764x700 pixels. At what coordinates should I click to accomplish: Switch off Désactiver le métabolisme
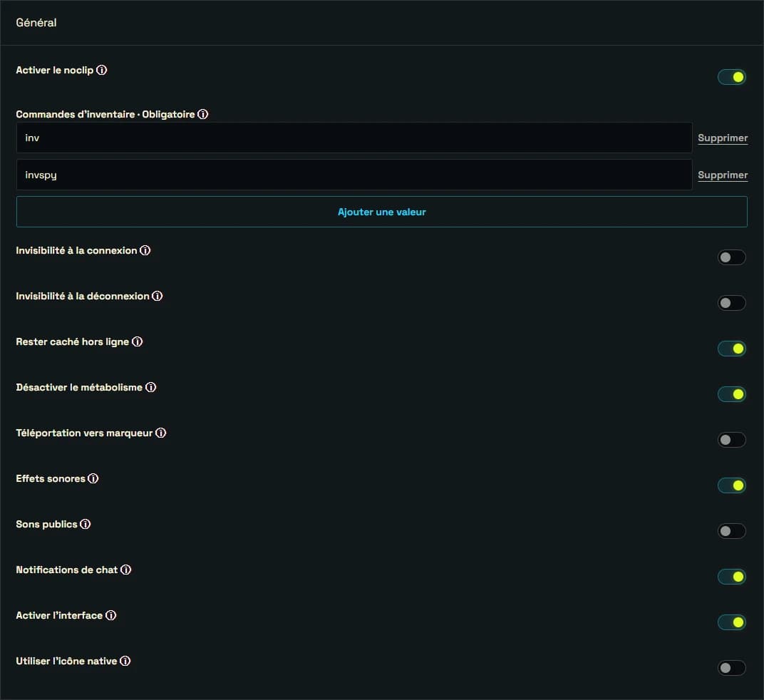point(732,394)
